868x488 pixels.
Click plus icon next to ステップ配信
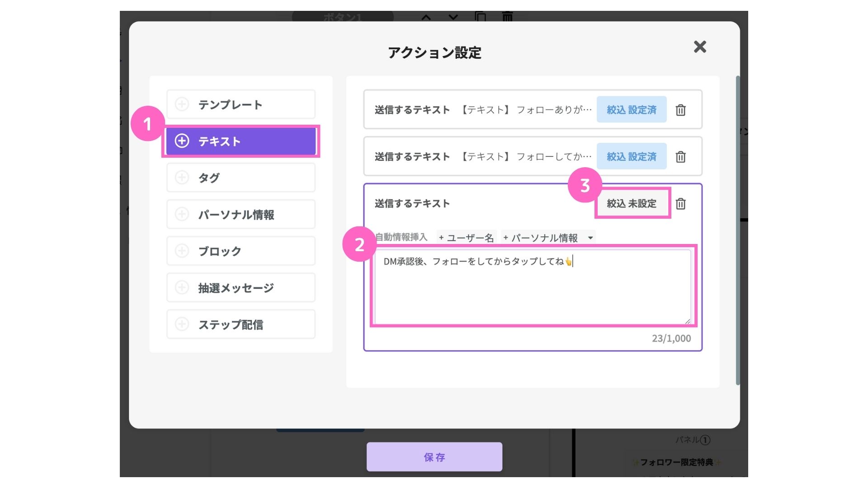182,324
